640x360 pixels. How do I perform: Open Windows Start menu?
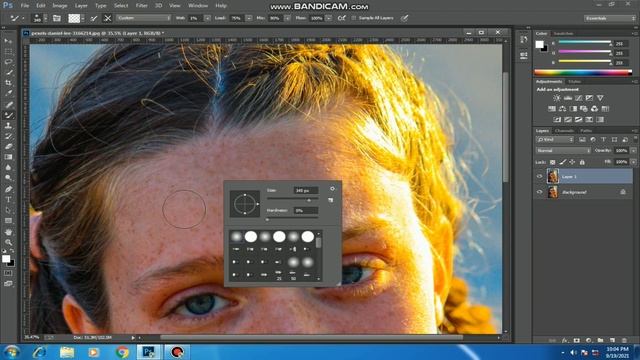[11, 352]
